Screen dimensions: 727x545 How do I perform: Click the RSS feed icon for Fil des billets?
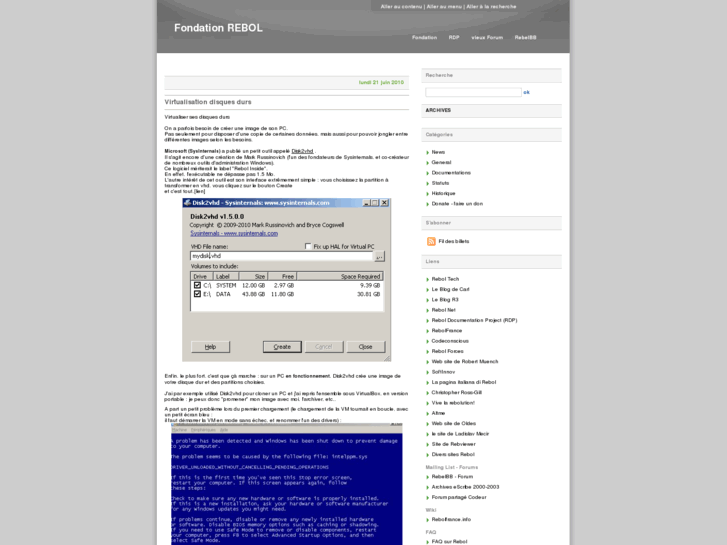click(x=431, y=241)
